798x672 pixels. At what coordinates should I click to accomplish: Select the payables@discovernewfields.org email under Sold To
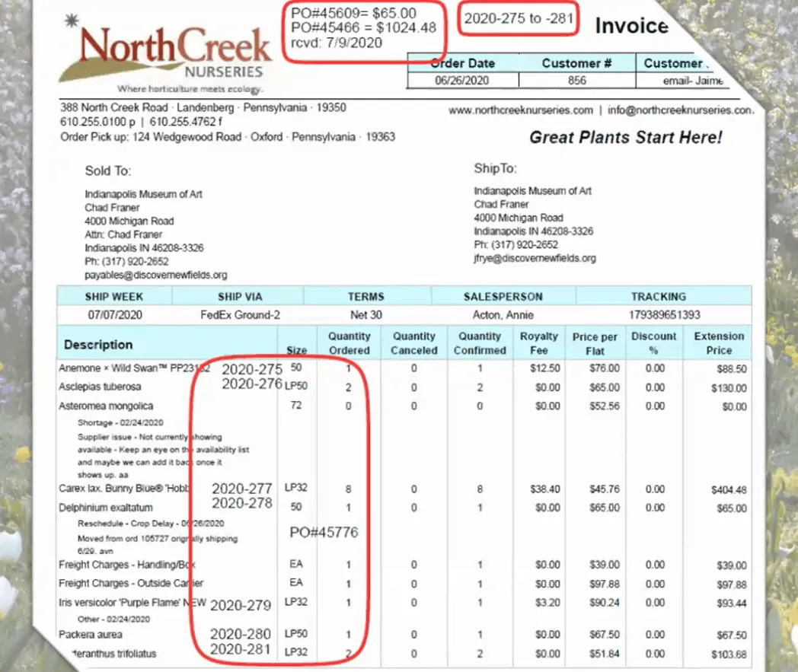point(156,275)
